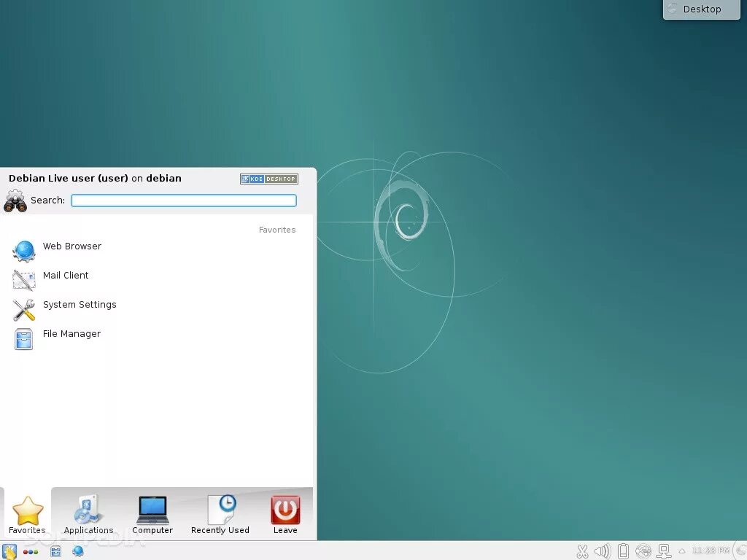Click the menu search input field
This screenshot has width=747, height=560.
(184, 201)
